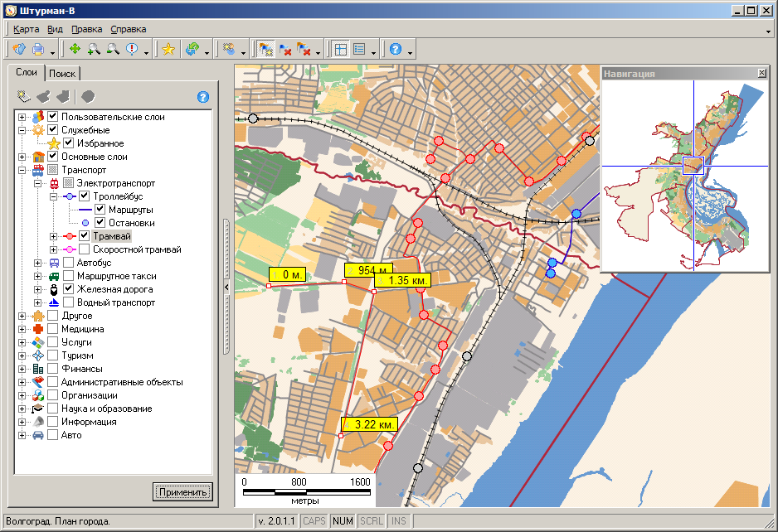Screen dimensions: 778x532
Task: Open dropdown arrow next to print icon
Action: pyautogui.click(x=52, y=52)
